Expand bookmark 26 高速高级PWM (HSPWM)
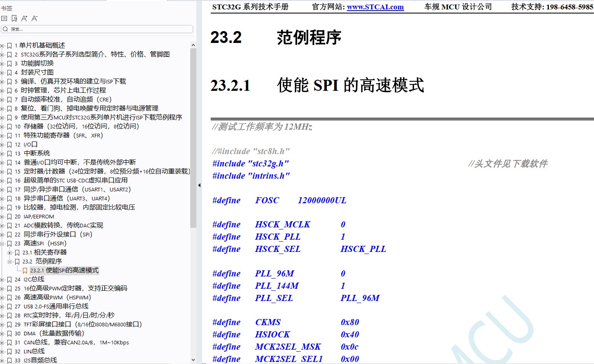The image size is (594, 364). coord(2,297)
